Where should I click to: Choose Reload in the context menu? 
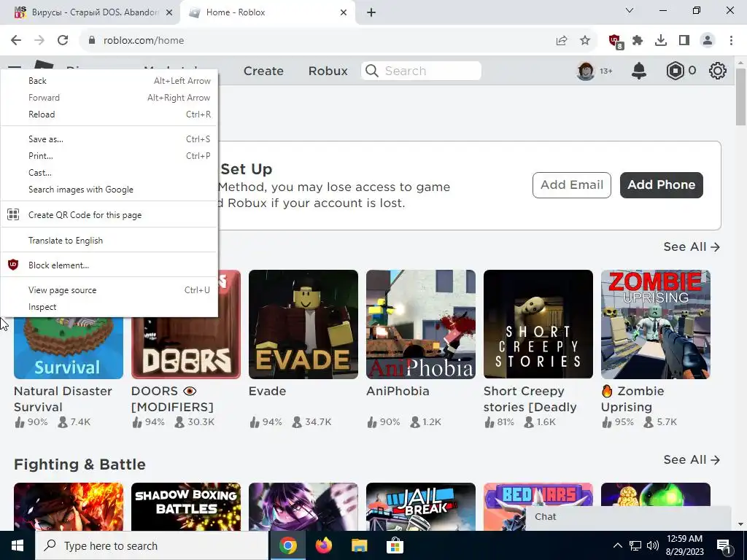pos(109,114)
